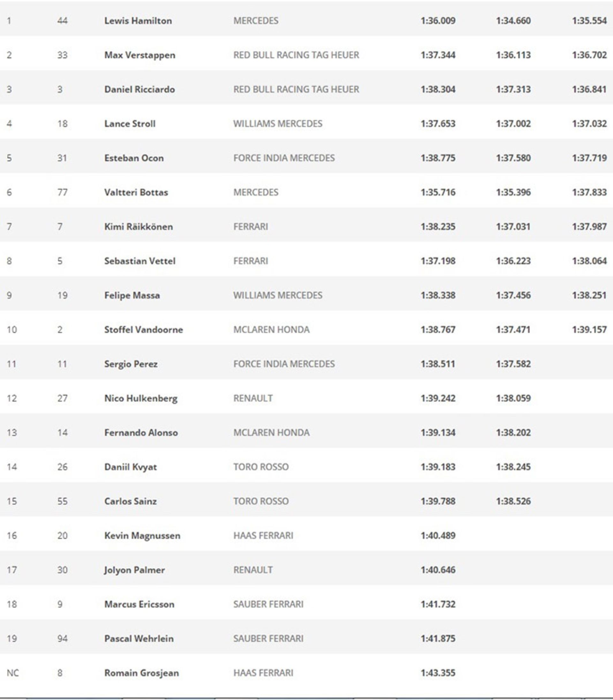Click Valtteri Bottas driver name

point(136,192)
